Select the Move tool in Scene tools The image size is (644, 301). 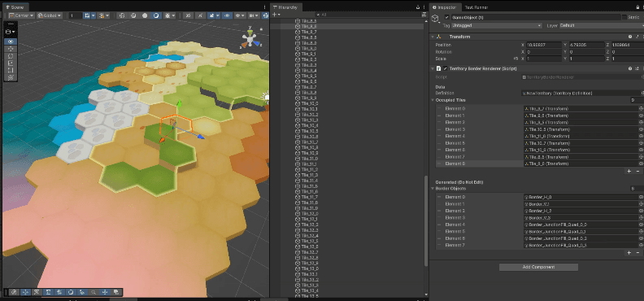pyautogui.click(x=11, y=49)
